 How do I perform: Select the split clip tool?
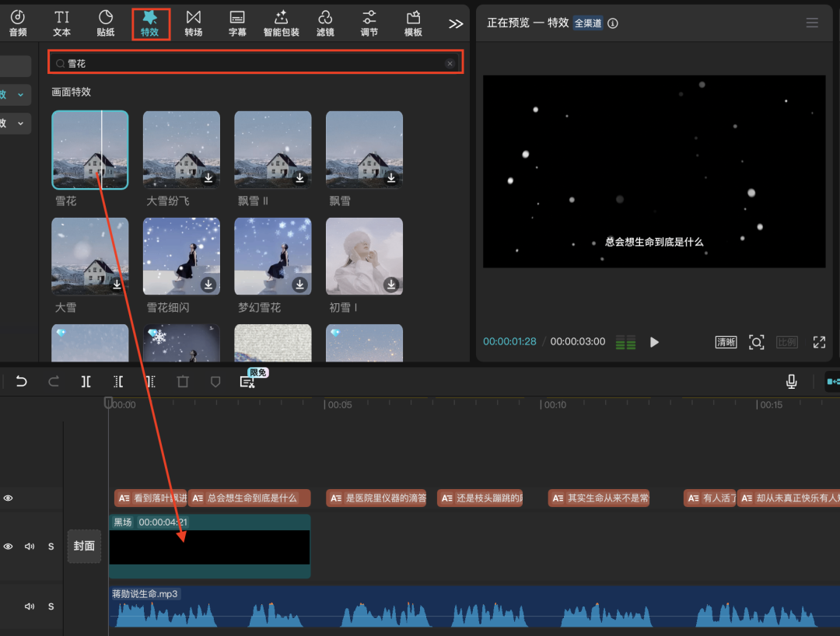86,382
